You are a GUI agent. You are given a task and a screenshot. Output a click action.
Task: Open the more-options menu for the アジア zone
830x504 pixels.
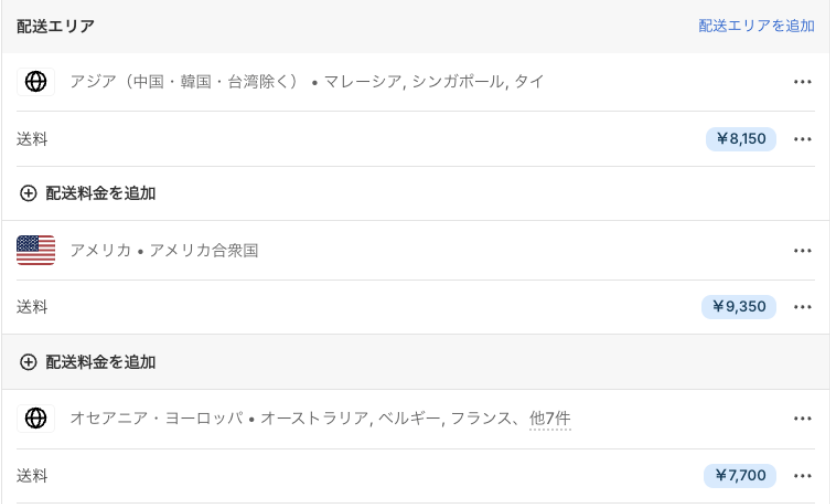802,82
